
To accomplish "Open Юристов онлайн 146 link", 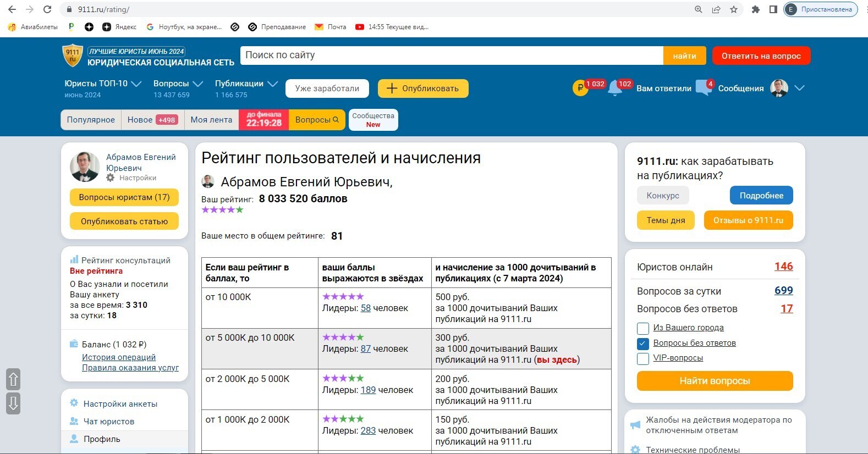I will [x=783, y=267].
